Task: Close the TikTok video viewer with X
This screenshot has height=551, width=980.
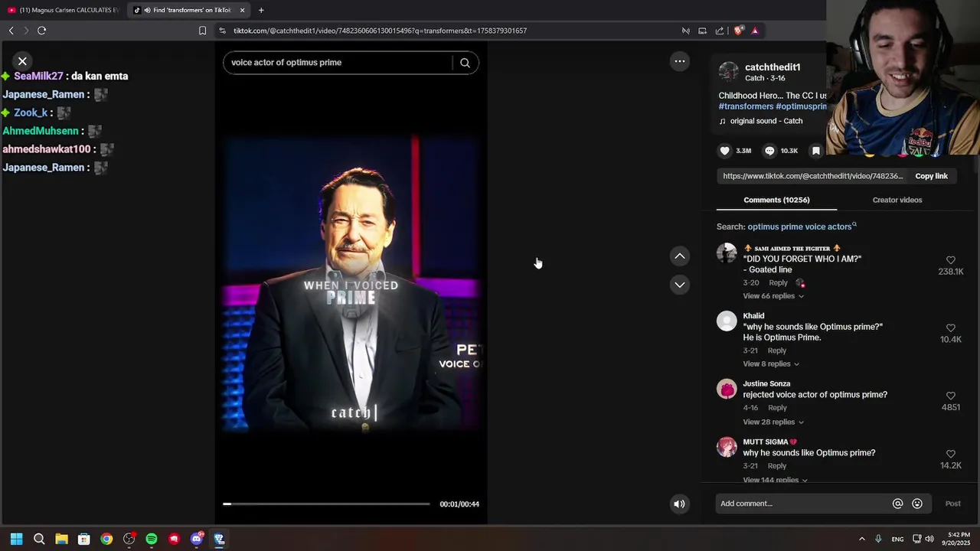Action: click(x=22, y=61)
